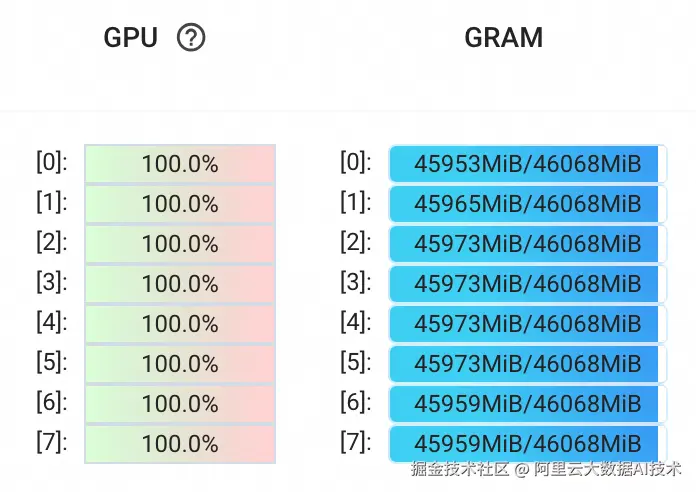Viewport: 696px width, 492px height.
Task: Click GRAM [5] memory usage bar
Action: 527,364
